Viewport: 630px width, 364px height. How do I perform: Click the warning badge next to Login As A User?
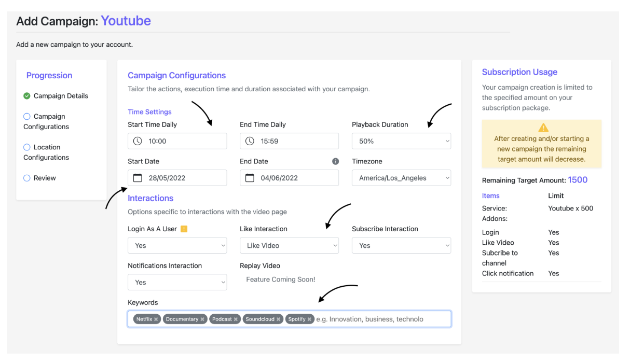coord(184,229)
